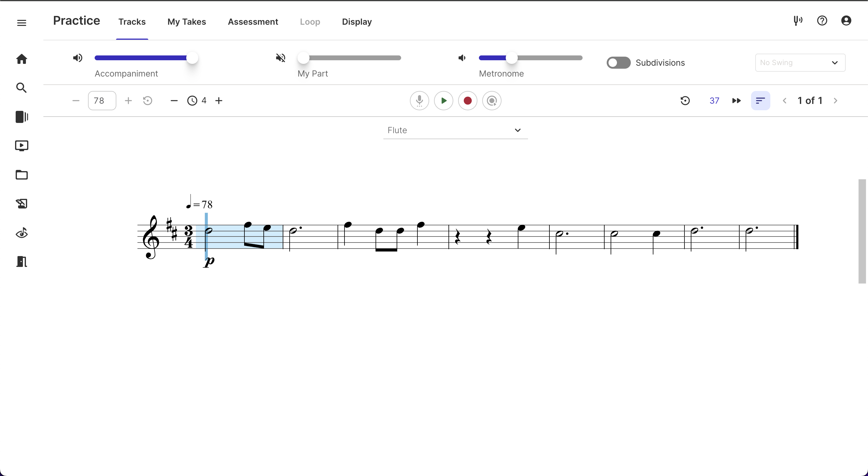This screenshot has width=868, height=476.
Task: Open the Assessment tab
Action: click(x=253, y=22)
